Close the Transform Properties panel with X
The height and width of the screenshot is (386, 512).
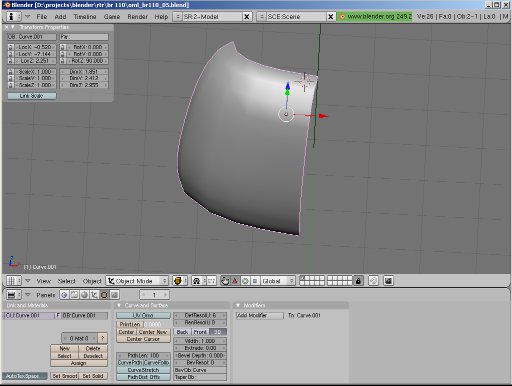[x=6, y=27]
